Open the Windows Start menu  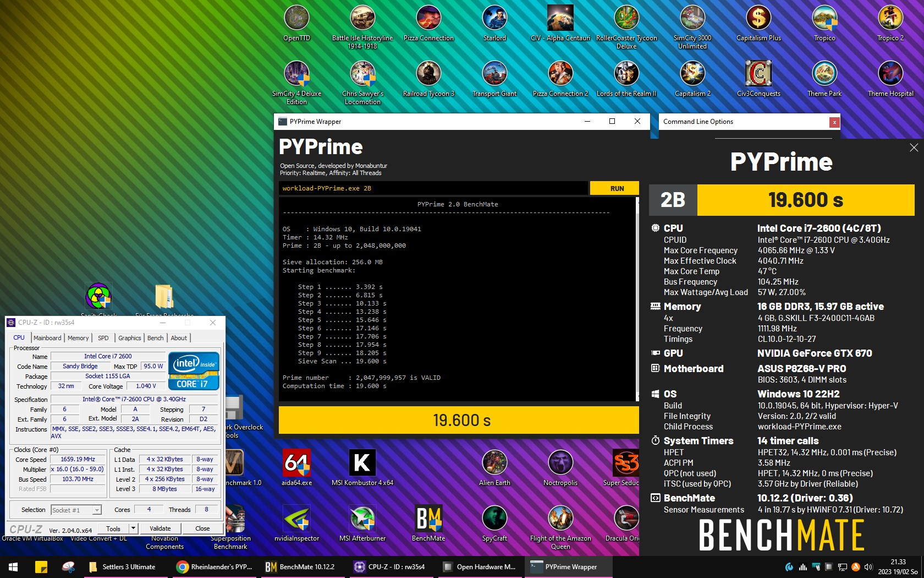point(13,566)
